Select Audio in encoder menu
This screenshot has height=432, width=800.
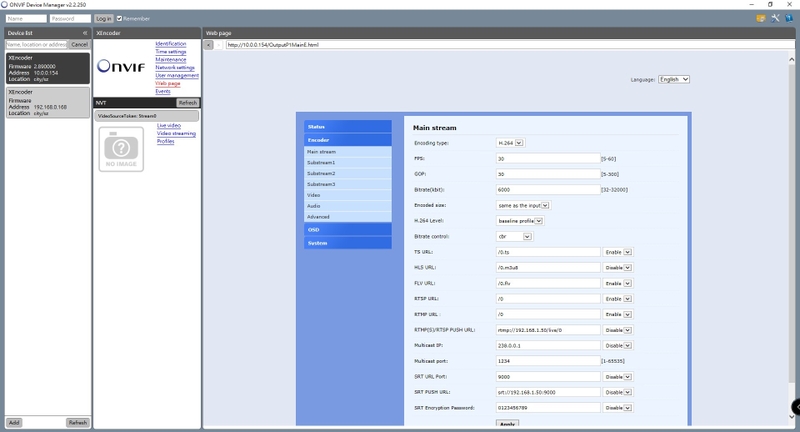tap(348, 206)
